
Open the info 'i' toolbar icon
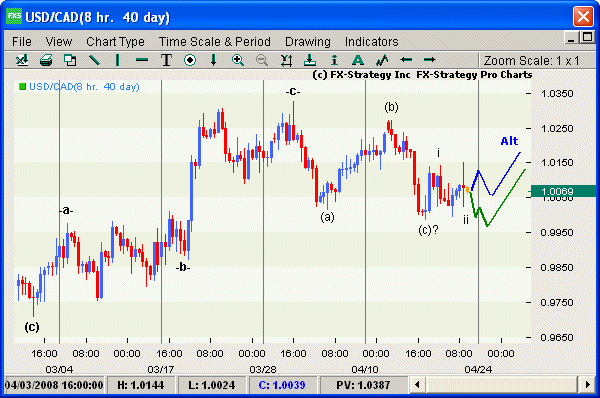(x=334, y=60)
